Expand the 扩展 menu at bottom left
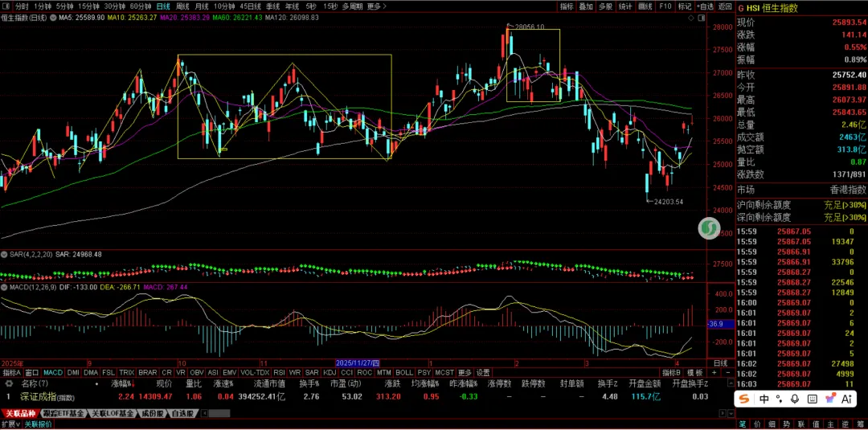Image resolution: width=868 pixels, height=430 pixels. pos(10,424)
